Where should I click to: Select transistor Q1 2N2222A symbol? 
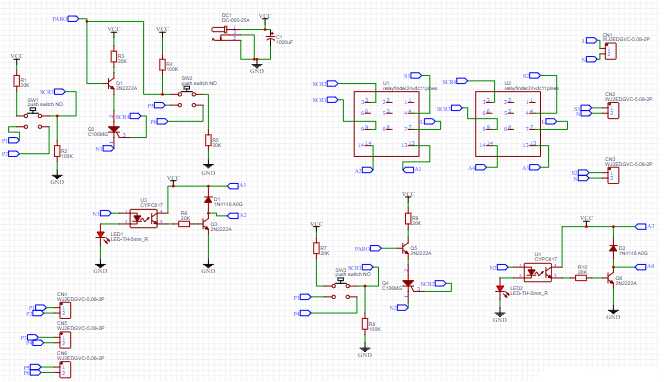click(111, 84)
